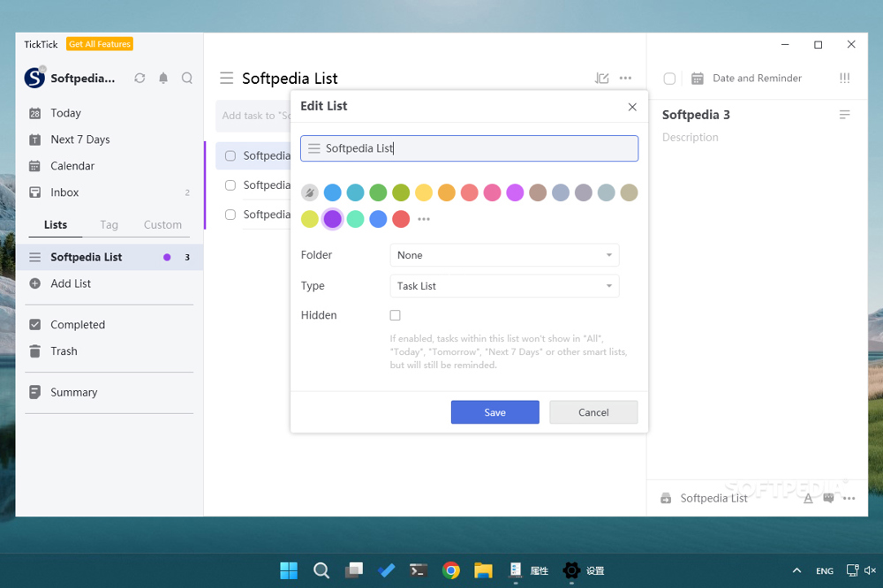Viewport: 883px width, 588px height.
Task: Switch to the Tag tab
Action: click(x=109, y=225)
